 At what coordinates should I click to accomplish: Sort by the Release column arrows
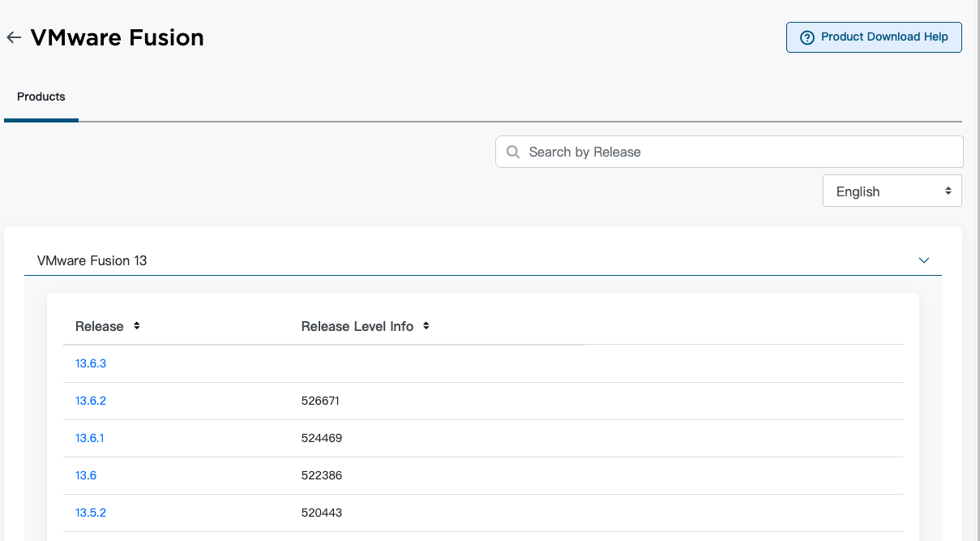[137, 326]
